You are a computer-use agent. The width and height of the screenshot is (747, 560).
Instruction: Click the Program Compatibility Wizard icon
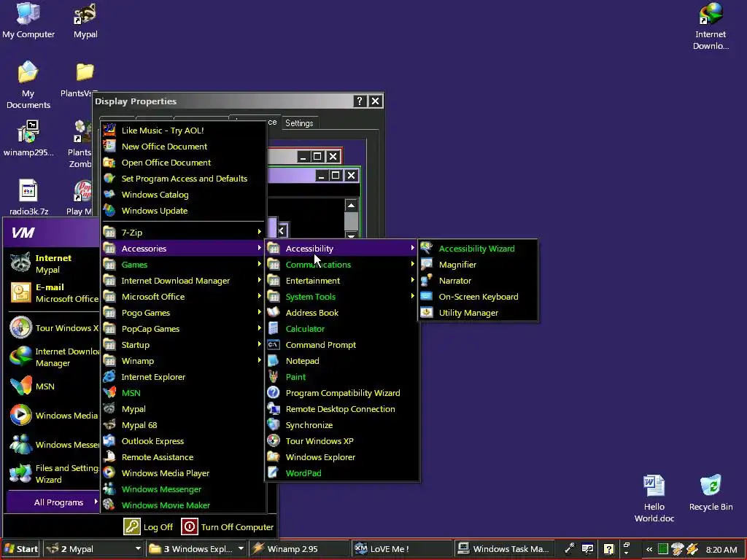(x=274, y=393)
